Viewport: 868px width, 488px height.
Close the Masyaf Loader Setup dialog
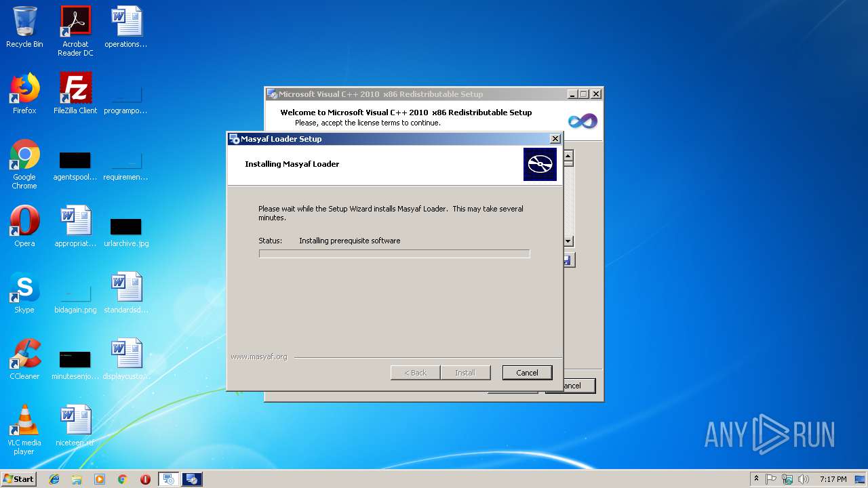pyautogui.click(x=555, y=138)
